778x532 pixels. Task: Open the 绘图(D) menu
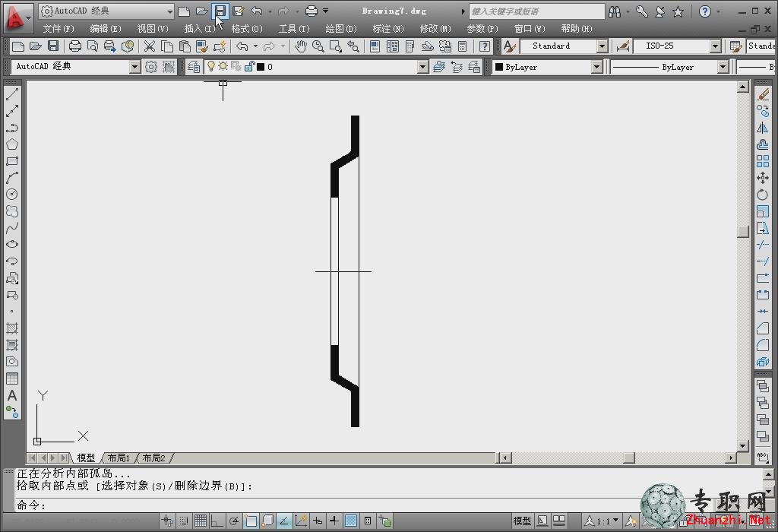341,29
